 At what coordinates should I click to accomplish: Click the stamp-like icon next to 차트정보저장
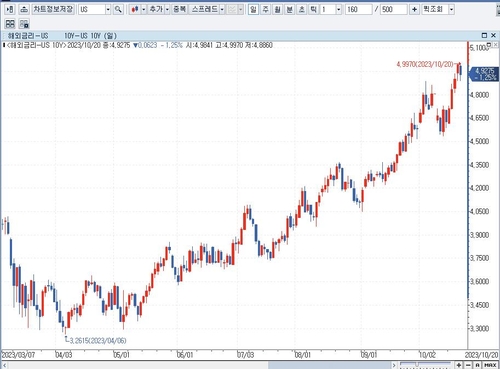24,9
